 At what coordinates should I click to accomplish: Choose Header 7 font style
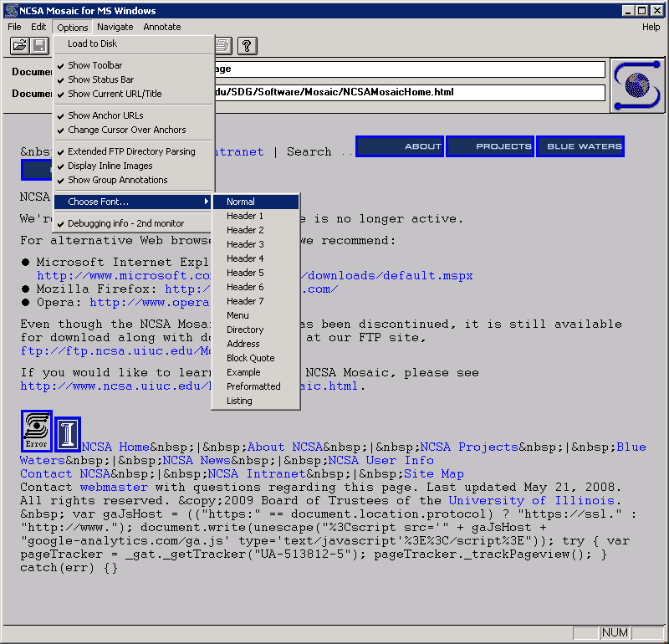(256, 301)
